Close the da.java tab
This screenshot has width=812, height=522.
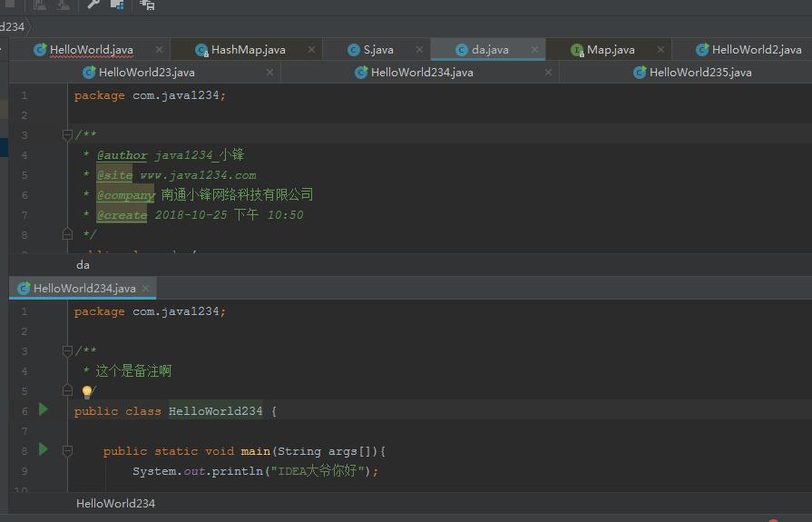535,50
